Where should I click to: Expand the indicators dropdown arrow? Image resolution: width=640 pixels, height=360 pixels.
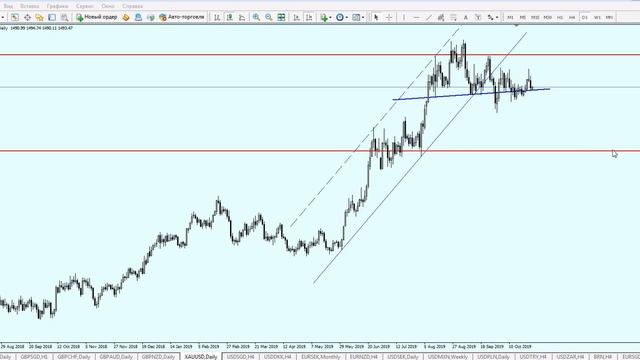point(330,18)
